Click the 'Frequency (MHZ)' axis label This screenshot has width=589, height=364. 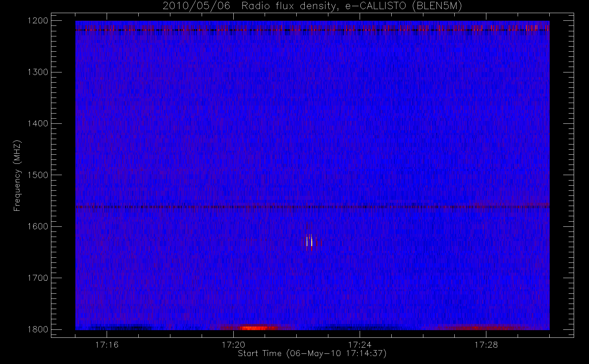coord(17,175)
